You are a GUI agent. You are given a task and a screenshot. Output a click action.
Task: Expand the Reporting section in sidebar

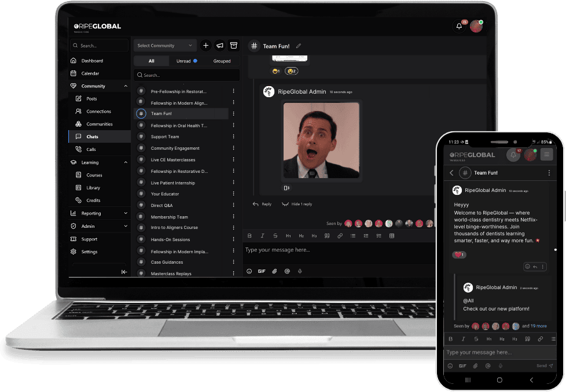98,213
